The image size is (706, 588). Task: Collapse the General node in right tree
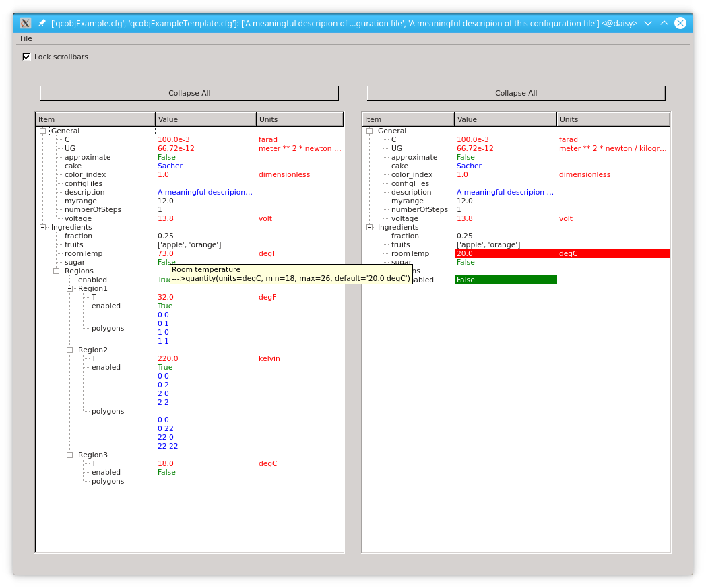370,131
